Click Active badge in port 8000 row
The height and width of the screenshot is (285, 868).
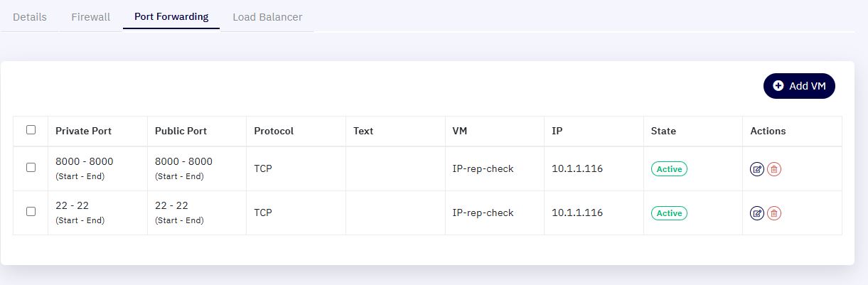point(669,169)
